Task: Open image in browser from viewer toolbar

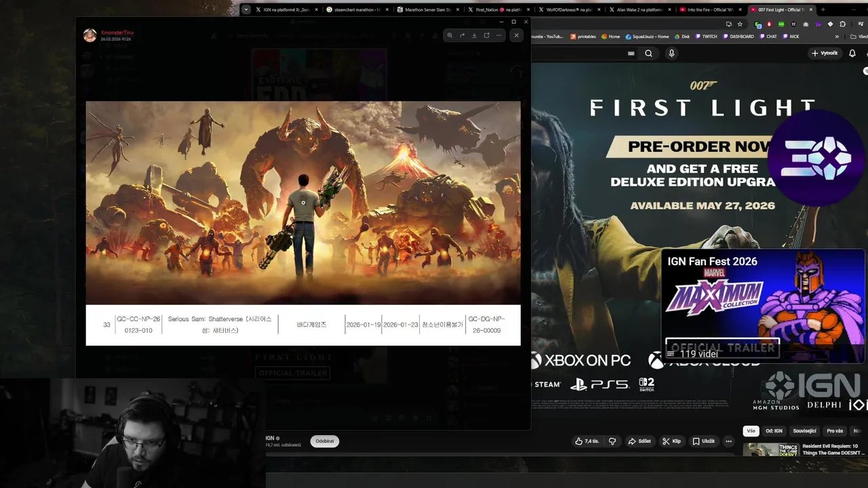Action: (486, 35)
